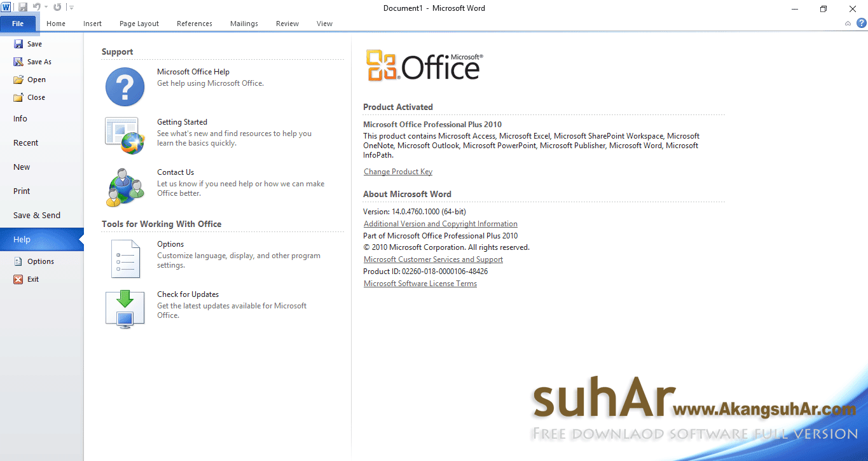
Task: Click the Contact Us title text
Action: point(176,172)
